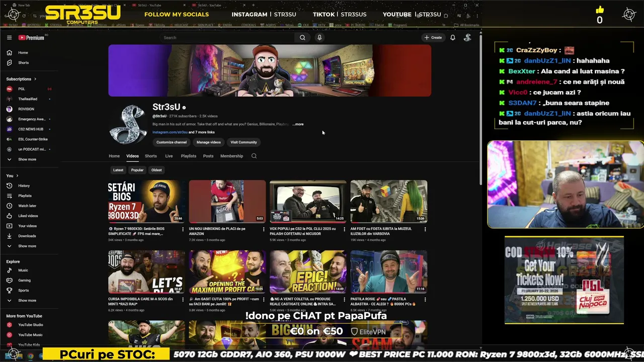Screen dimensions: 644x362
Task: Open YouTube Studio in the sidebar
Action: (x=30, y=325)
